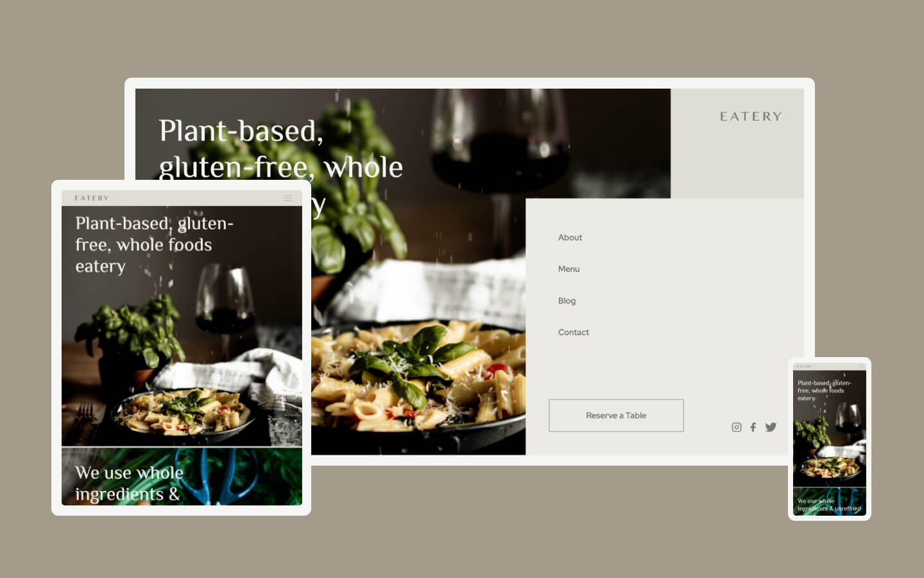Select Menu in the navigation list
Viewport: 924px width, 578px height.
coord(569,269)
